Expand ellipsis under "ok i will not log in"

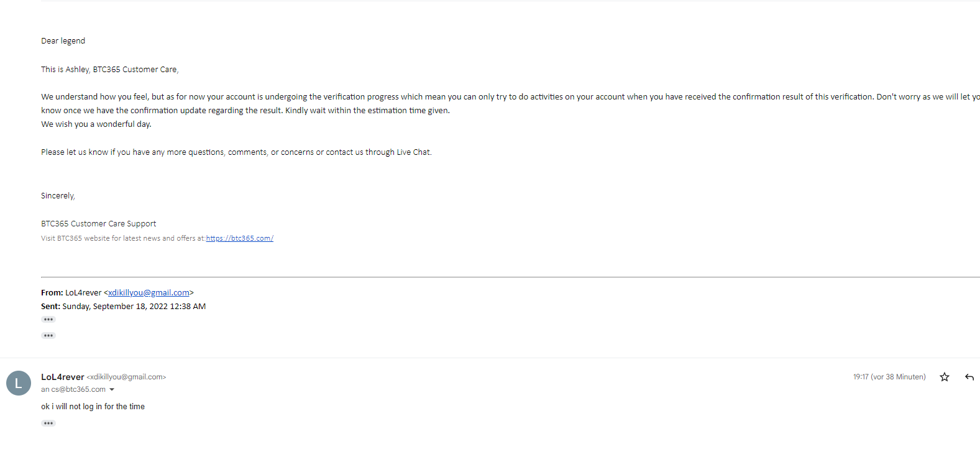click(48, 424)
